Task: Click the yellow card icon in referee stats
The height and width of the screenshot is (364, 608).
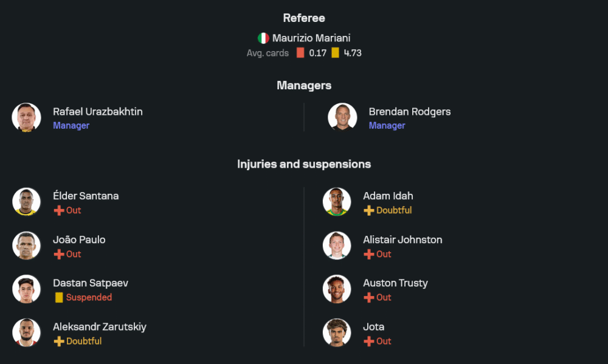Action: click(x=335, y=53)
